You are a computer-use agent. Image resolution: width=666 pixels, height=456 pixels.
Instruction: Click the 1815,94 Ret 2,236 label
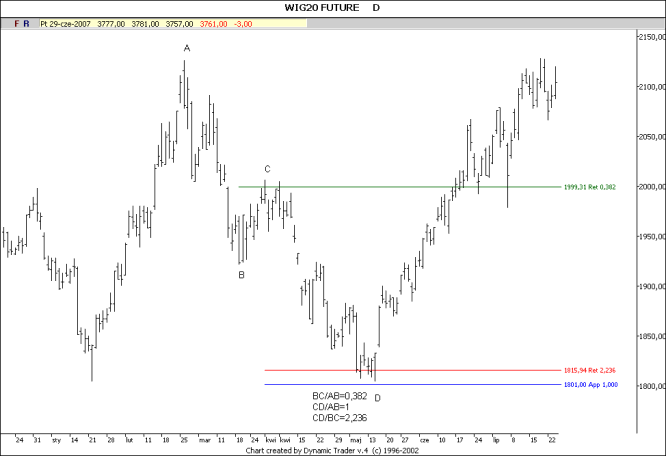[x=597, y=371]
